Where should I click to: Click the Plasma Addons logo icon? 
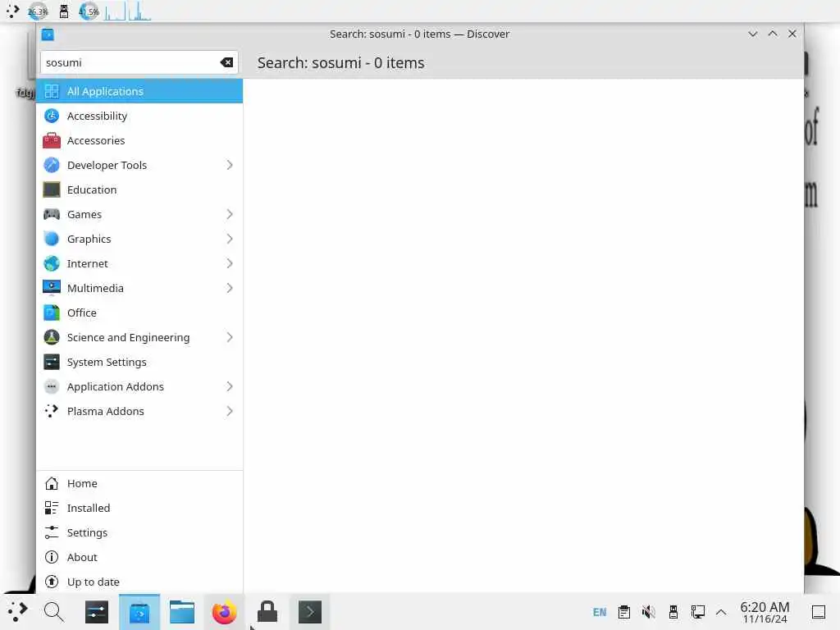pos(52,412)
